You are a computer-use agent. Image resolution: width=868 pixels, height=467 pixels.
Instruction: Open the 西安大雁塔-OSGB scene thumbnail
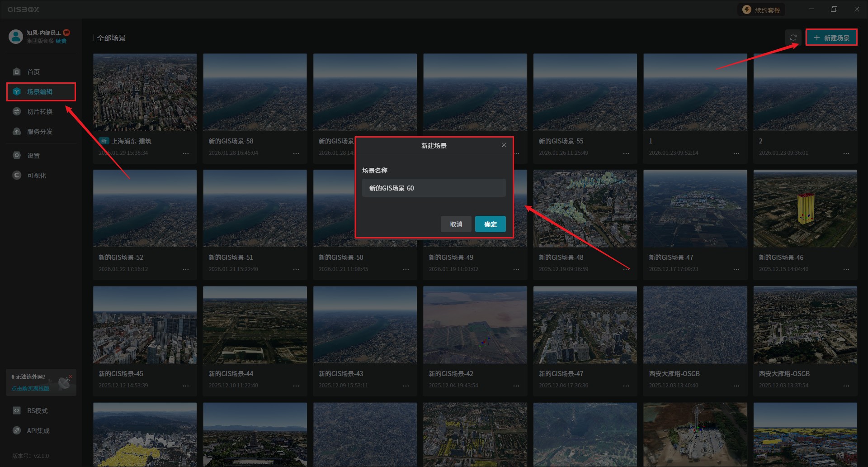tap(695, 325)
